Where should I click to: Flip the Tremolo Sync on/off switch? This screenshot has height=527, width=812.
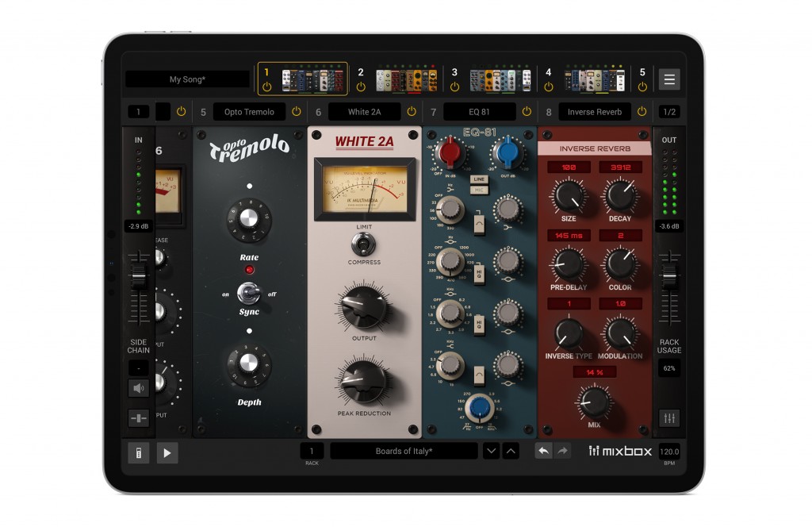coord(248,294)
